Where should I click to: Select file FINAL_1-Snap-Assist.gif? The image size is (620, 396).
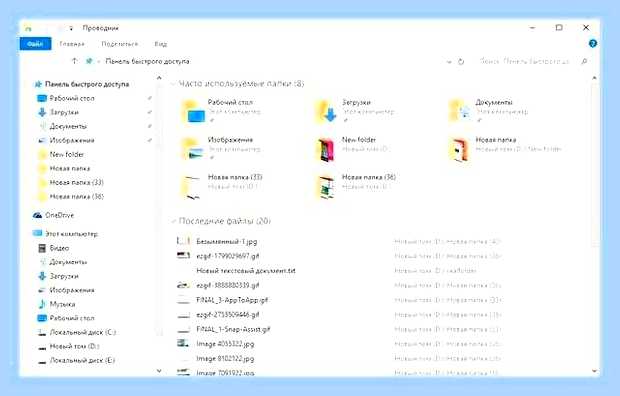click(x=233, y=329)
